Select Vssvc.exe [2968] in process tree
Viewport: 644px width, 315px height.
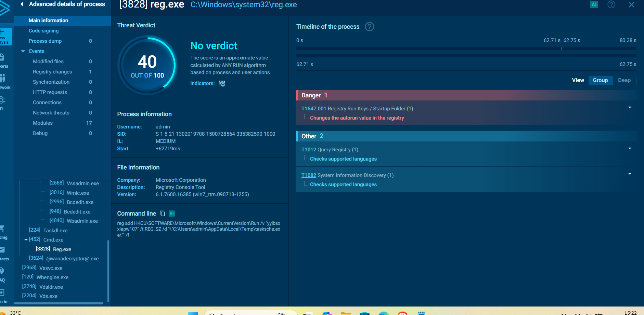pyautogui.click(x=42, y=268)
